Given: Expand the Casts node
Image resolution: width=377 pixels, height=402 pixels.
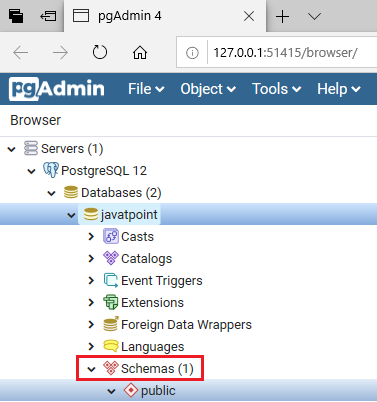Looking at the screenshot, I should [x=91, y=236].
